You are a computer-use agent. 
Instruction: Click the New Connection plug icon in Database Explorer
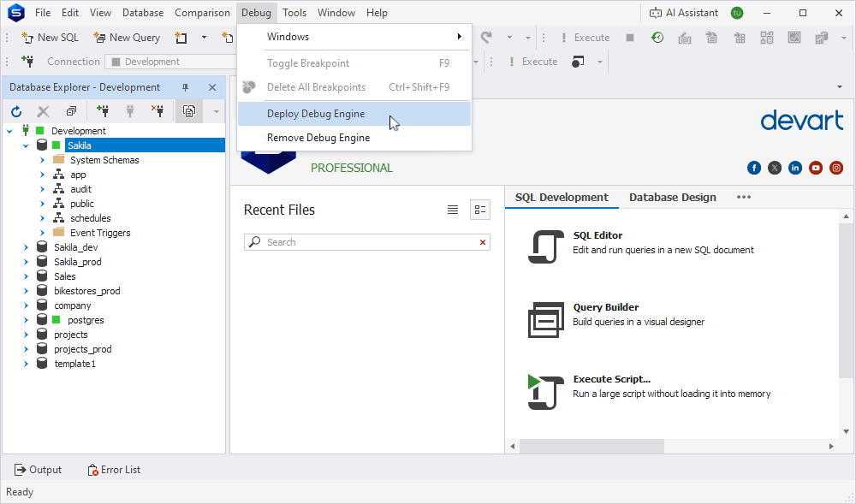[x=102, y=111]
